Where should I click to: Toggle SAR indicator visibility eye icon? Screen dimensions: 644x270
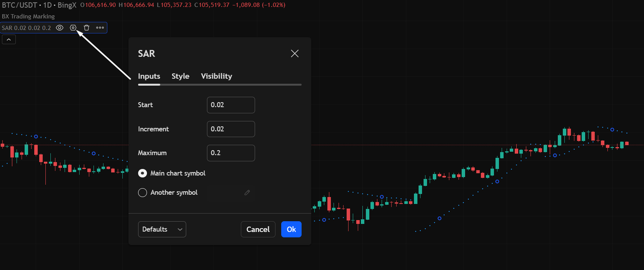click(x=59, y=28)
